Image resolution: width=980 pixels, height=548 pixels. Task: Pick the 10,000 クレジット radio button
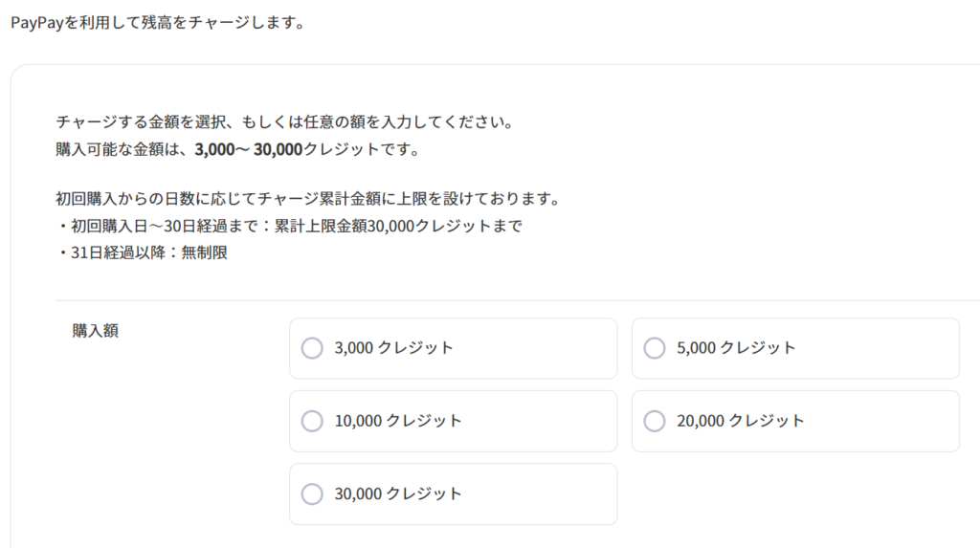tap(312, 421)
